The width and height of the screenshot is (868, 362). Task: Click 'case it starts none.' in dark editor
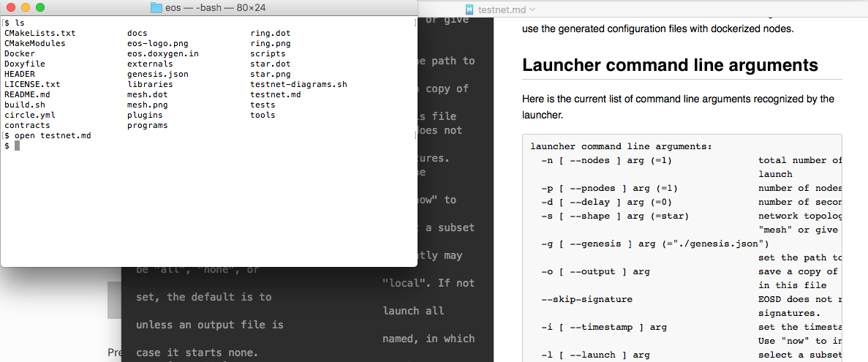(x=197, y=352)
